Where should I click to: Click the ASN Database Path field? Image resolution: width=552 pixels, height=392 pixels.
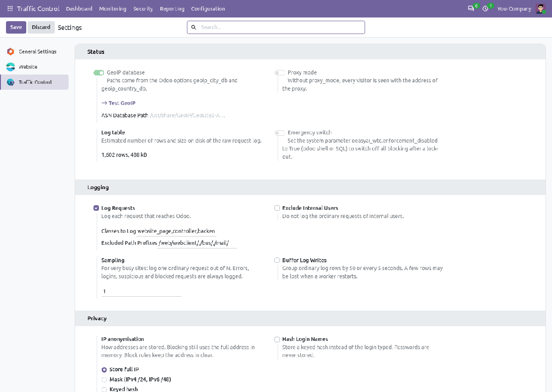(188, 115)
